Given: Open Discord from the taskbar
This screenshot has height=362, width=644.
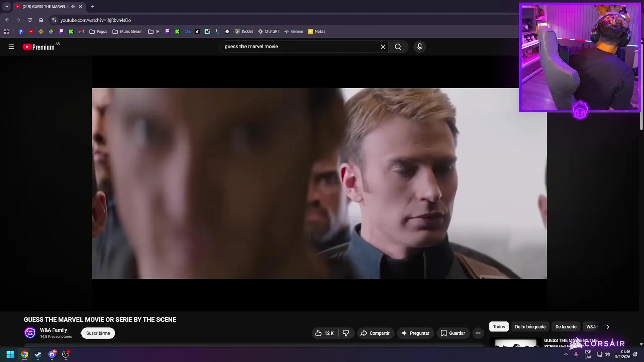Looking at the screenshot, I should pos(52,354).
